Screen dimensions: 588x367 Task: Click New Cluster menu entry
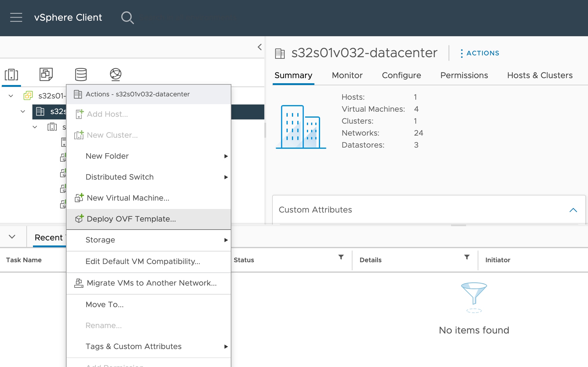coord(149,135)
